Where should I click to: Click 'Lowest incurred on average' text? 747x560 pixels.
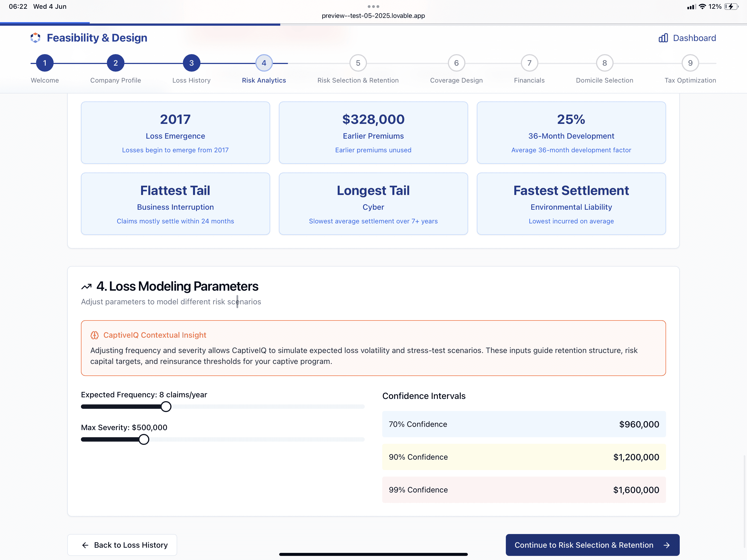[x=571, y=221]
